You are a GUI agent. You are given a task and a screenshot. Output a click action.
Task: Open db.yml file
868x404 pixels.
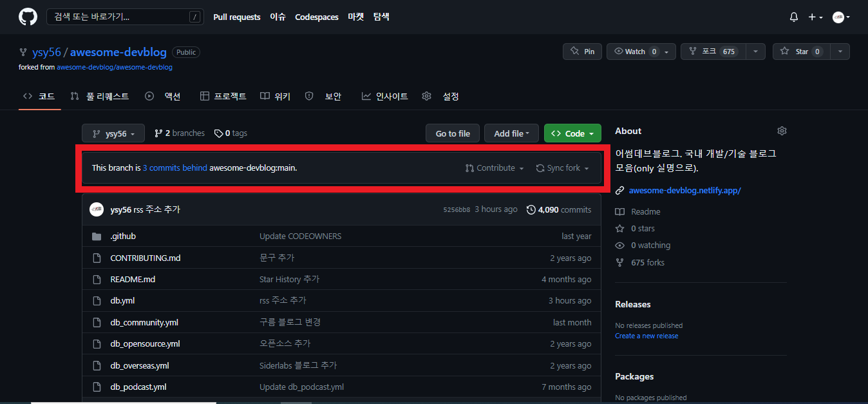coord(122,301)
